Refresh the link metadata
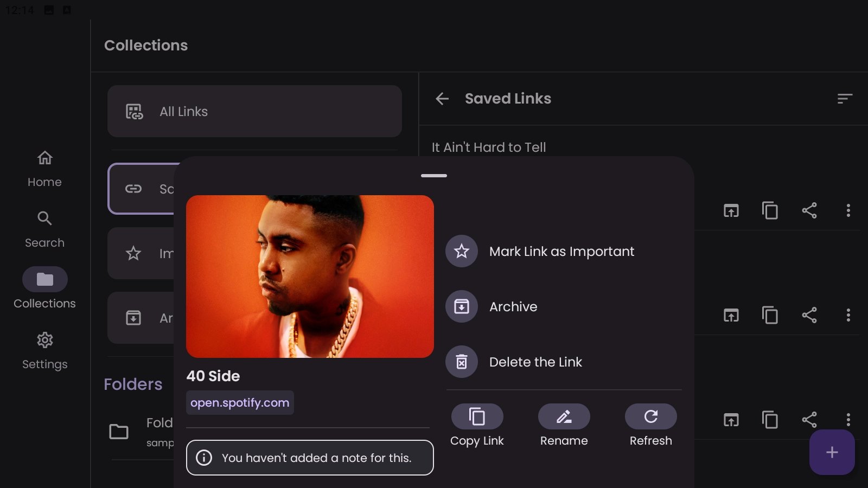Viewport: 868px width, 488px height. click(x=650, y=417)
